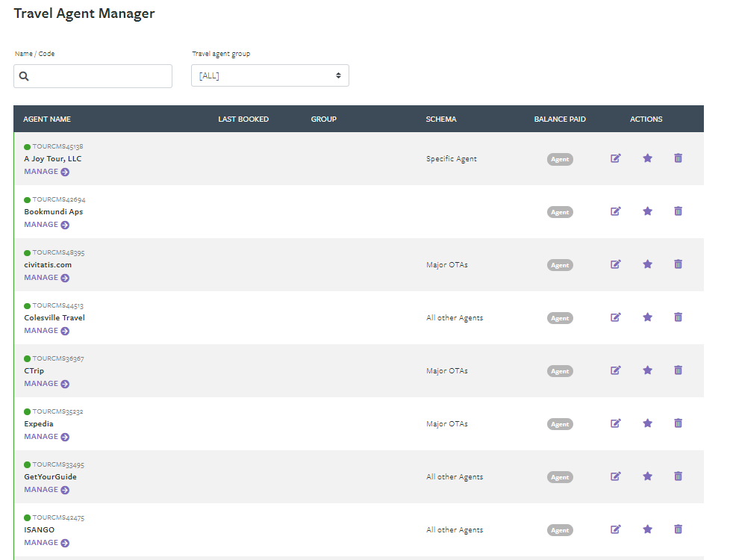
Task: Star the Bookmundi Aps agent
Action: 647,211
